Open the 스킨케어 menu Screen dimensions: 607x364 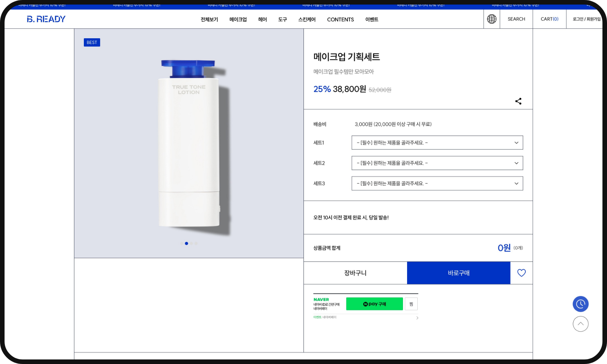tap(307, 20)
